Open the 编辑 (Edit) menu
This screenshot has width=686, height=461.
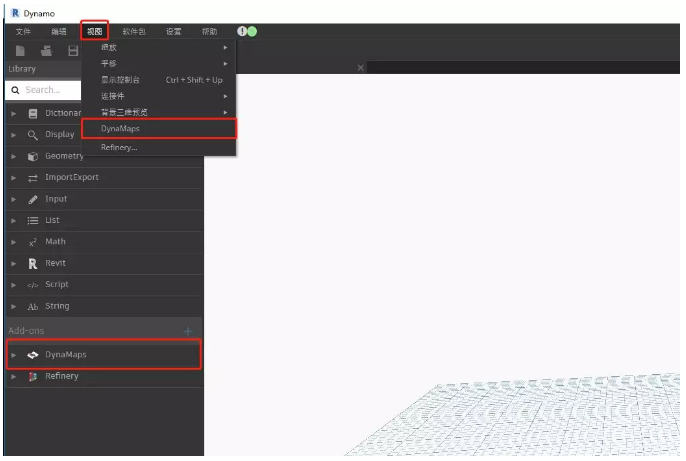[x=59, y=31]
